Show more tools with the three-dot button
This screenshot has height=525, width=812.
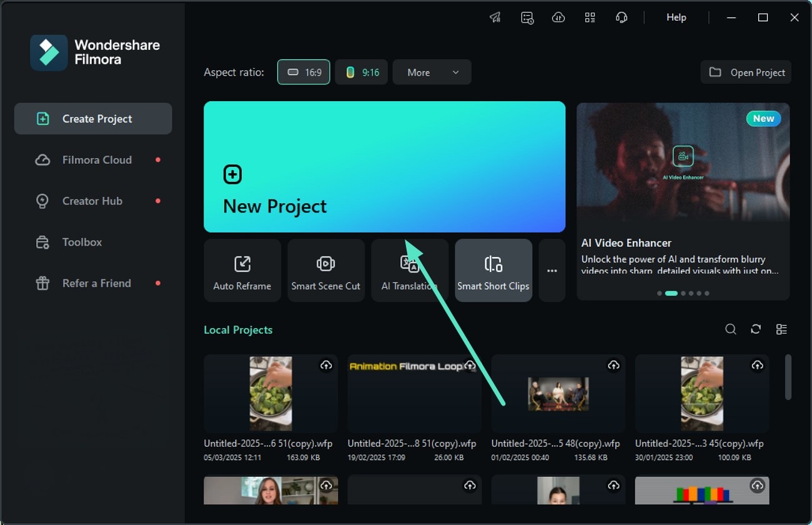pyautogui.click(x=552, y=271)
